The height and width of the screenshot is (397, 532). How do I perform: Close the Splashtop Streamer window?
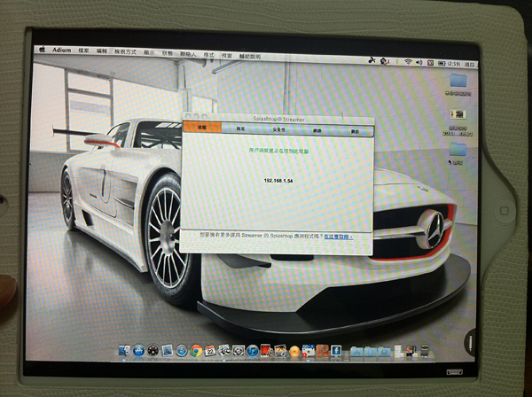[188, 116]
